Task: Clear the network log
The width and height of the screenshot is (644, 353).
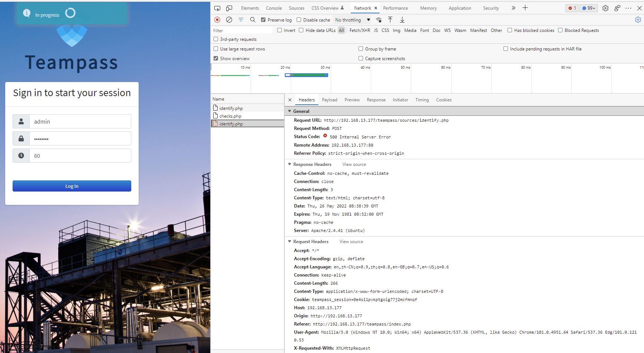Action: click(x=229, y=20)
